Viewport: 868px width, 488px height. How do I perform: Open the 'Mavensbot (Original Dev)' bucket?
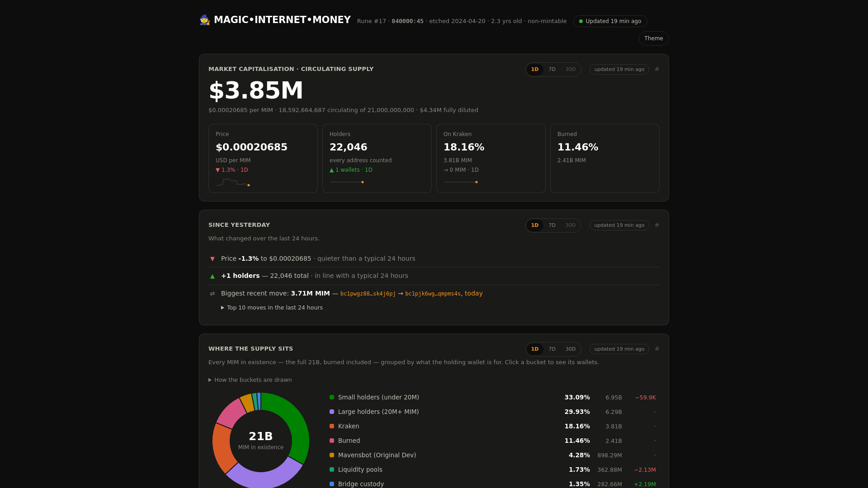pyautogui.click(x=493, y=455)
